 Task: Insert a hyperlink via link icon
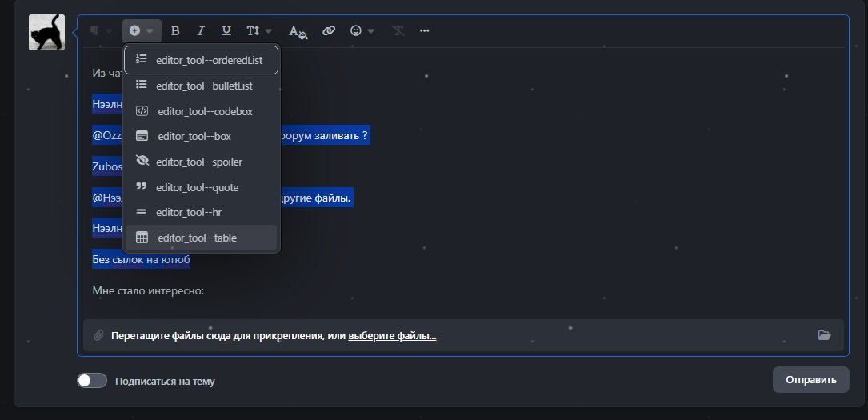tap(329, 30)
